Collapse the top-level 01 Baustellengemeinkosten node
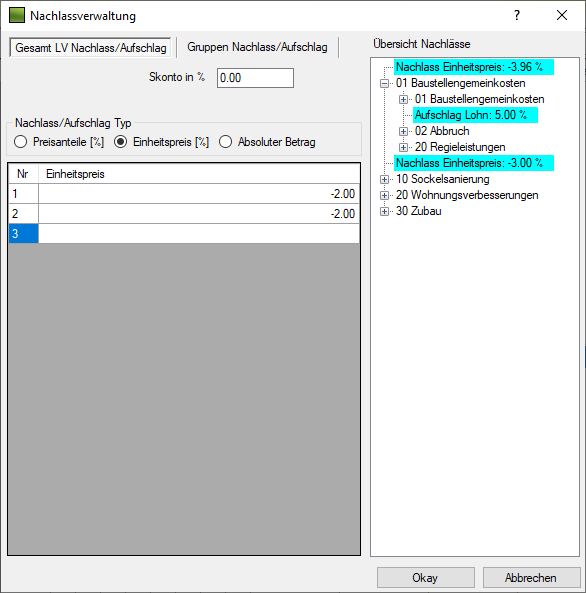Image resolution: width=586 pixels, height=593 pixels. pos(384,84)
